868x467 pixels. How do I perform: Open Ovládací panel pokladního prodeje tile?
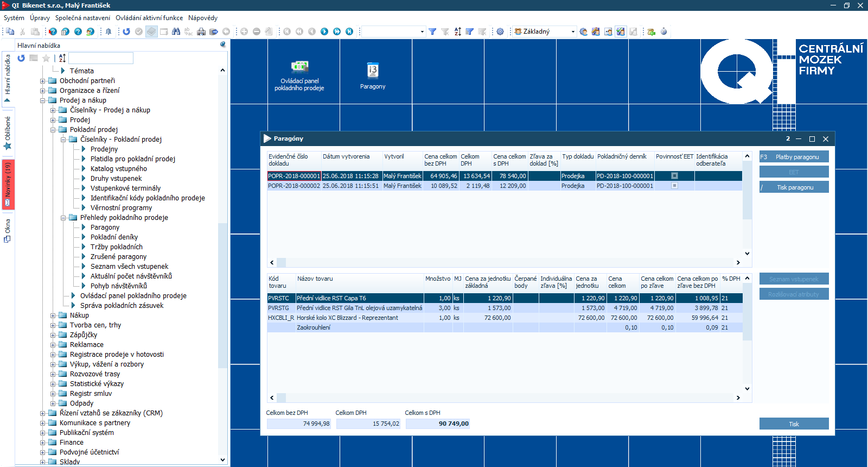point(299,75)
